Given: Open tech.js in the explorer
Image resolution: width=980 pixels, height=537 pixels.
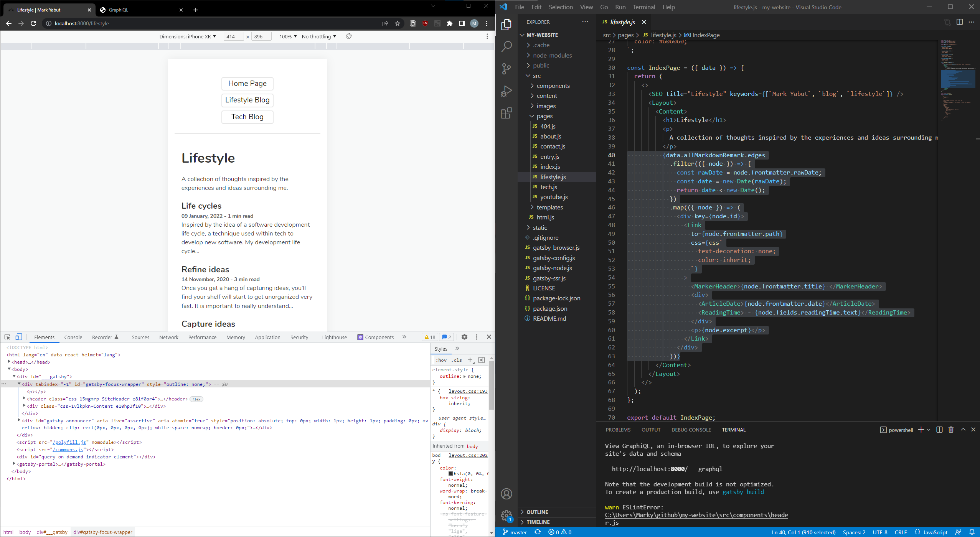Looking at the screenshot, I should (x=548, y=187).
